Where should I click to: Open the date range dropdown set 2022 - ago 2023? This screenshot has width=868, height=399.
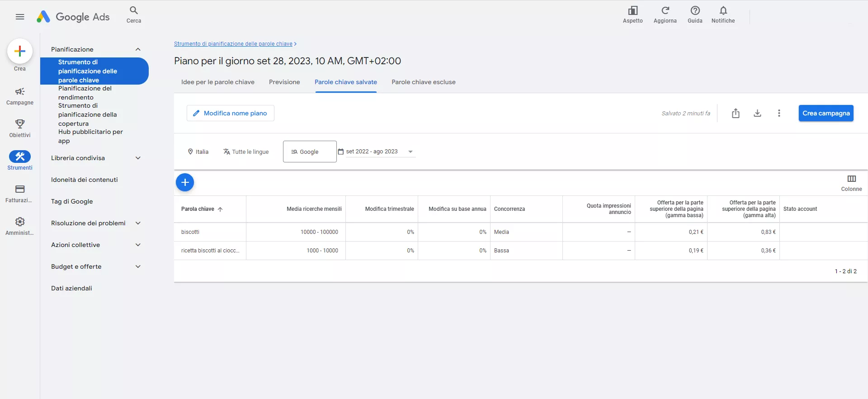pos(376,152)
